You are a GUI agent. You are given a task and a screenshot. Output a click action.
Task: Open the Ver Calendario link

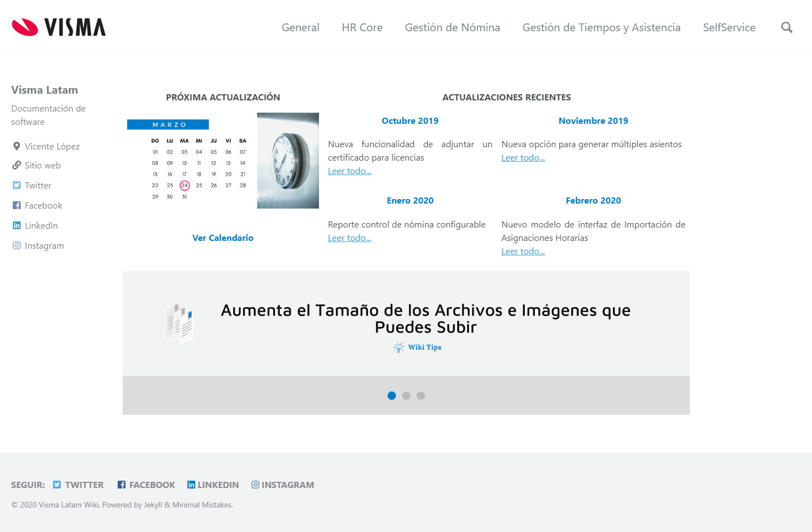point(223,238)
